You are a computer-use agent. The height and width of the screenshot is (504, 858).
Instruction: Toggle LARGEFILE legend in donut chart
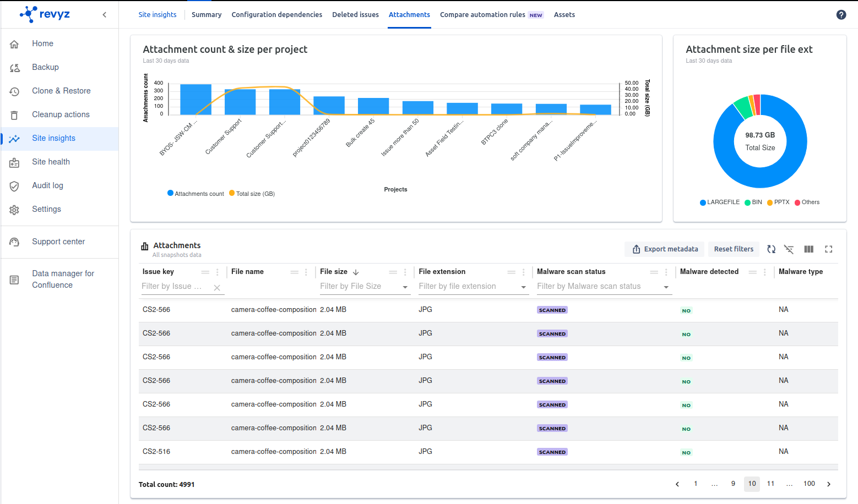tap(719, 202)
